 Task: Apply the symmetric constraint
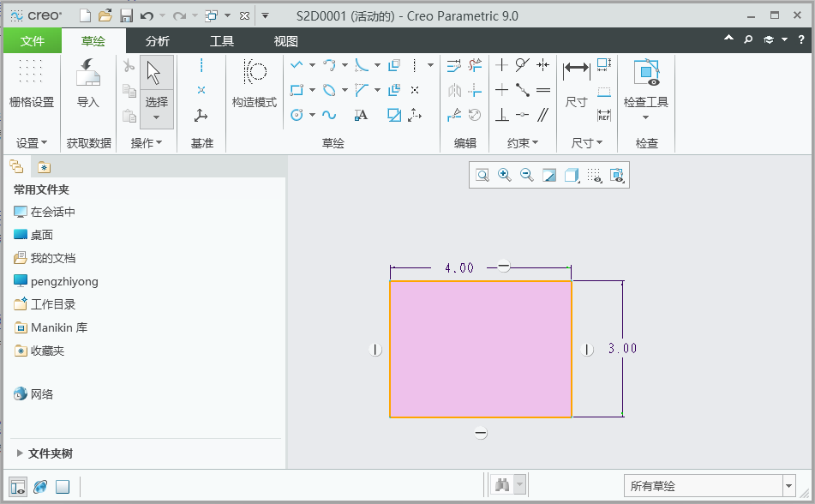[543, 65]
